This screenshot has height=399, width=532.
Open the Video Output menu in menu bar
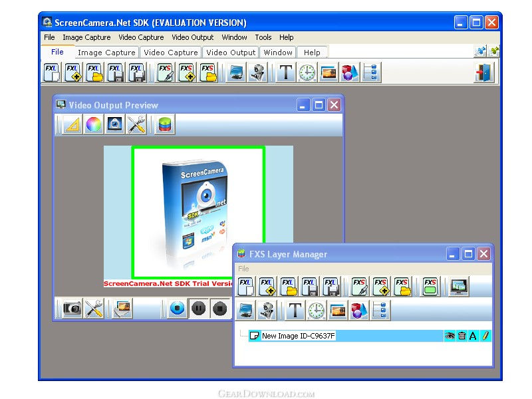193,37
